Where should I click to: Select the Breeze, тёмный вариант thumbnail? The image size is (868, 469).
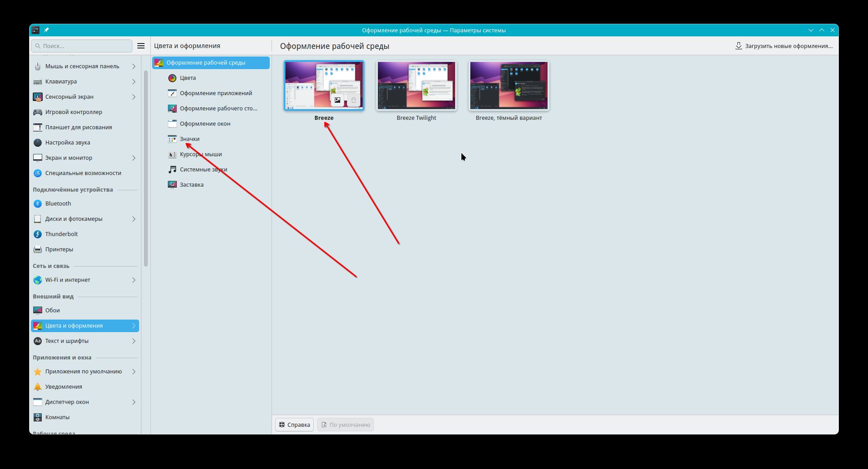(x=509, y=85)
